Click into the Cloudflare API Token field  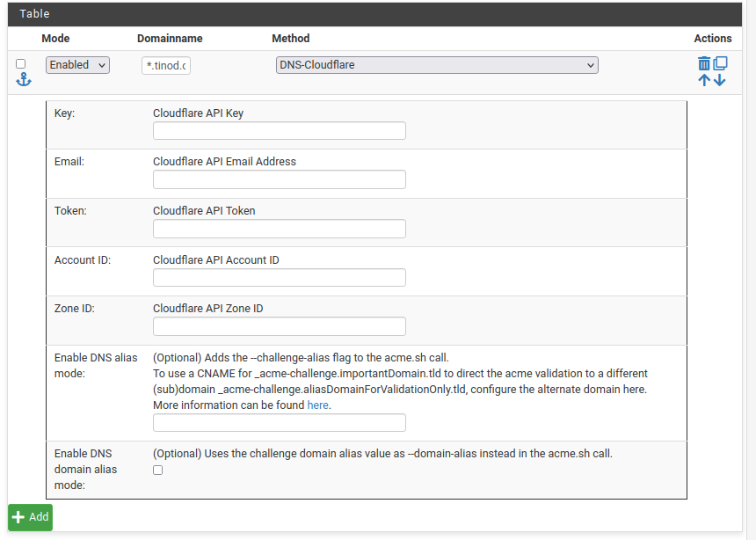pos(279,229)
